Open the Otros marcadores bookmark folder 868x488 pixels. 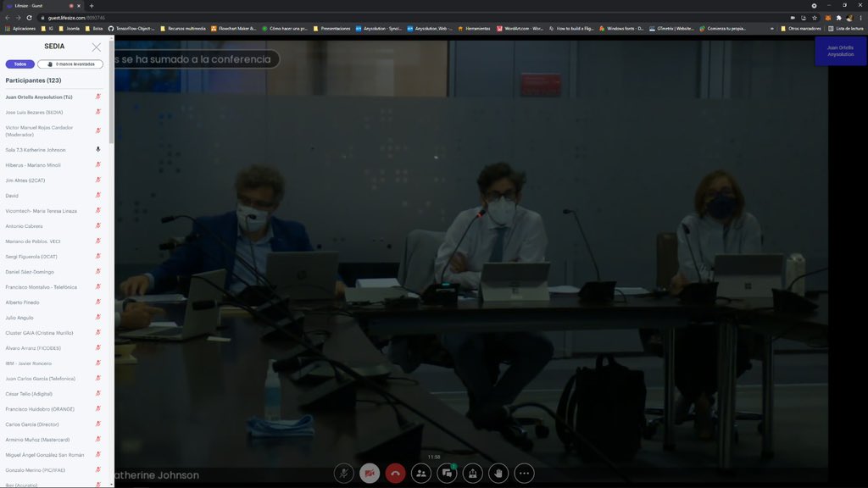coord(800,28)
